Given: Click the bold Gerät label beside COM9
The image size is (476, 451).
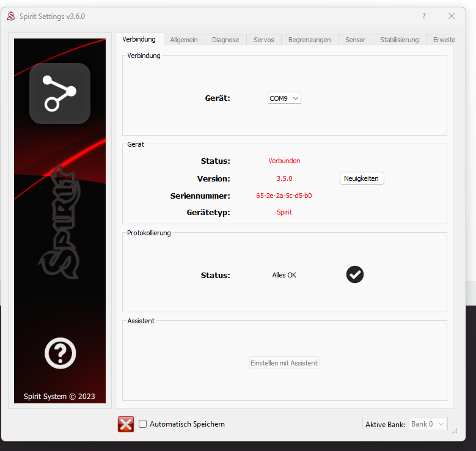Looking at the screenshot, I should [218, 98].
